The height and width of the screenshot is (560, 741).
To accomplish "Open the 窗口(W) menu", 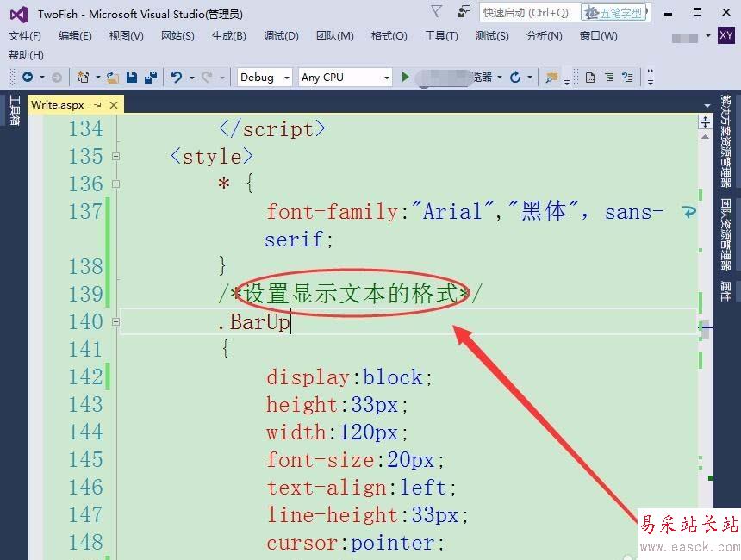I will [x=598, y=36].
